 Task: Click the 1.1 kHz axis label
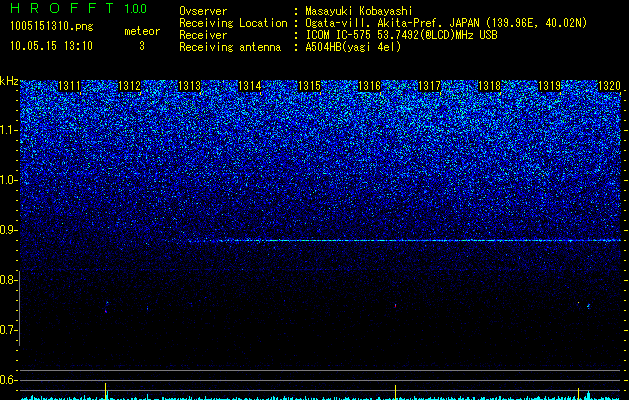click(9, 130)
